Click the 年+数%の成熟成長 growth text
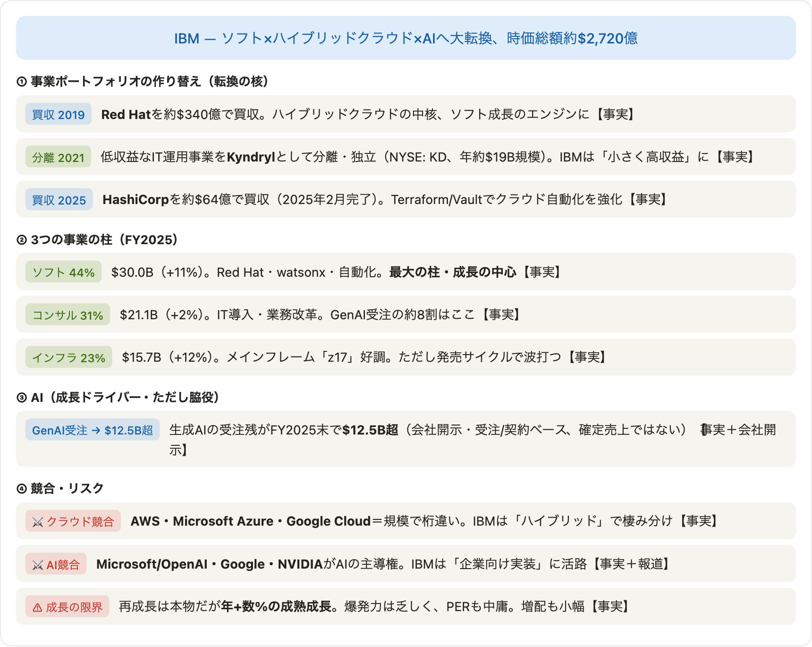 point(276,606)
